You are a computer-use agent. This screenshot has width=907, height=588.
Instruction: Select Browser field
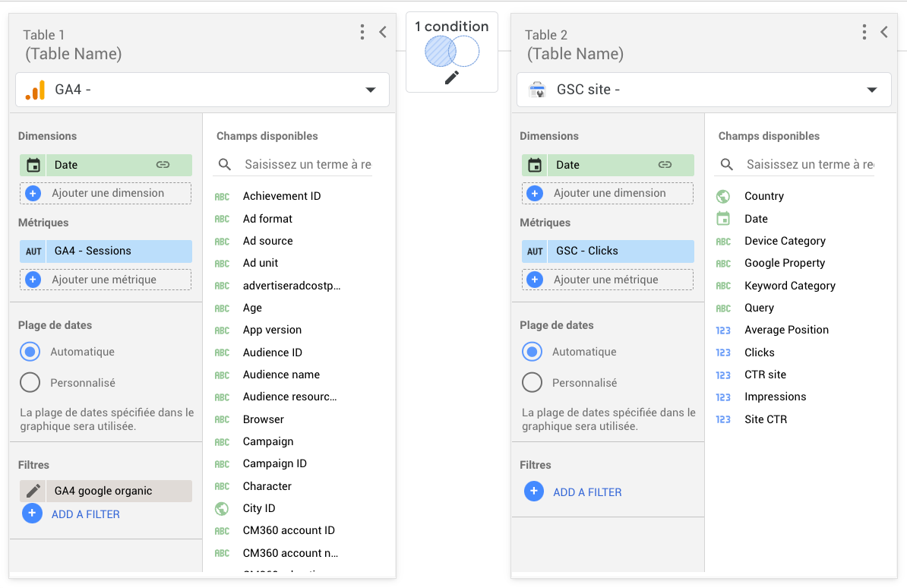click(263, 419)
